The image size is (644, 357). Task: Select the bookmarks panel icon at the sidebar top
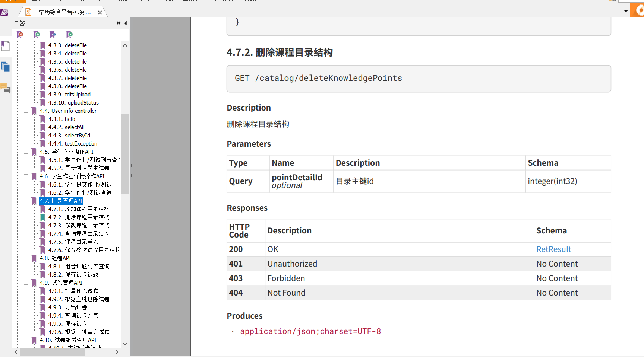point(6,46)
